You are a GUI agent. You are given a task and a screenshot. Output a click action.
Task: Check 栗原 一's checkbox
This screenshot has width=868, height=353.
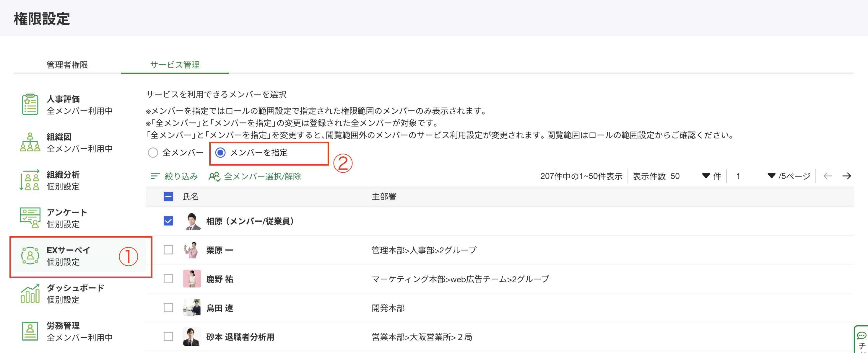[168, 250]
